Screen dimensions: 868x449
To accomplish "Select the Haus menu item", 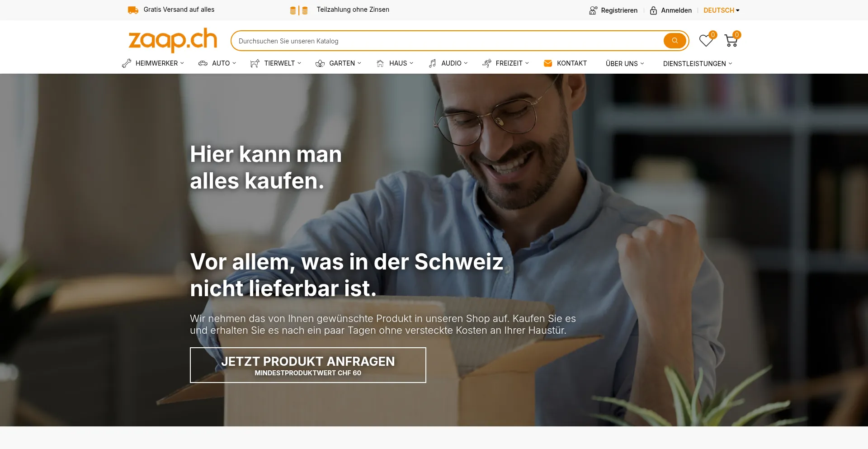I will pyautogui.click(x=395, y=63).
